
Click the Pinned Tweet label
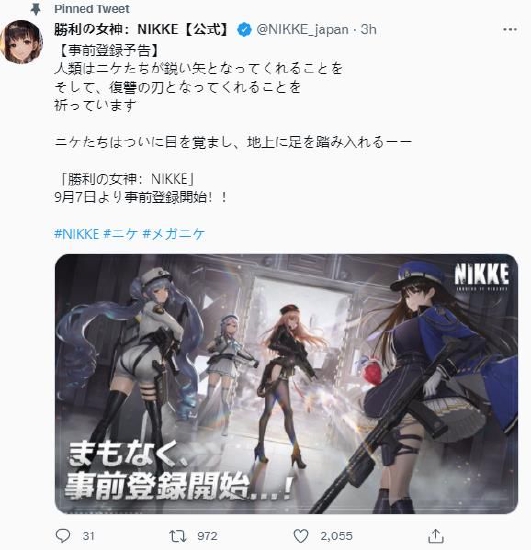coord(92,9)
